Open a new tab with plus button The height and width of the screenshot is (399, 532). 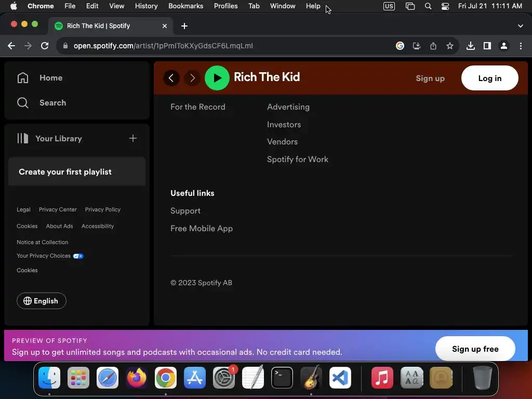pos(184,26)
